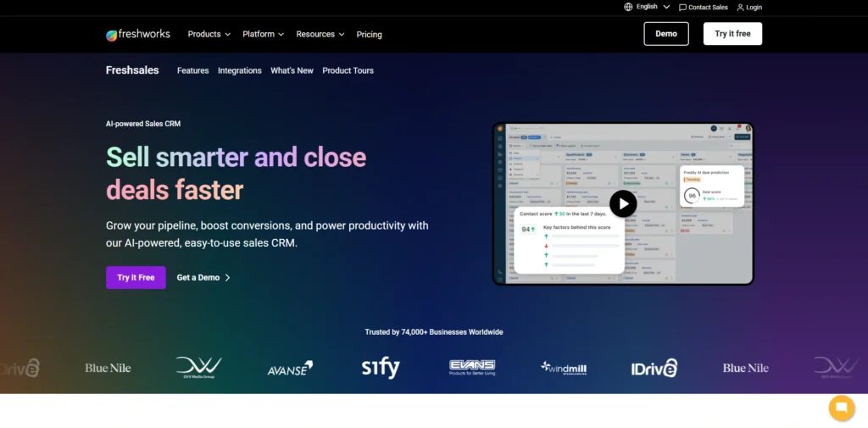
Task: Click the Get a Demo link
Action: [x=203, y=277]
